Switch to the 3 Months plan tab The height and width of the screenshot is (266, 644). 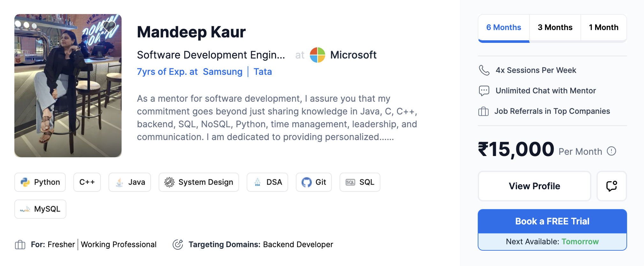pyautogui.click(x=555, y=27)
